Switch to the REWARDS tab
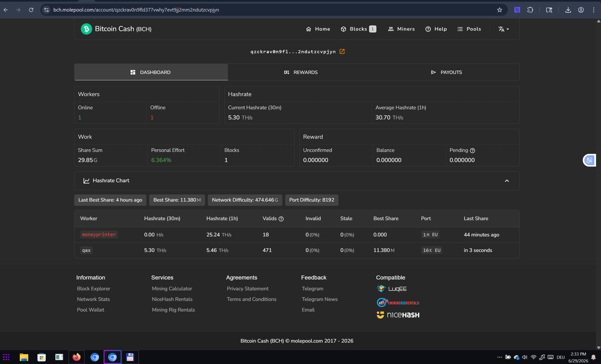Viewport: 601px width, 364px height. click(301, 72)
